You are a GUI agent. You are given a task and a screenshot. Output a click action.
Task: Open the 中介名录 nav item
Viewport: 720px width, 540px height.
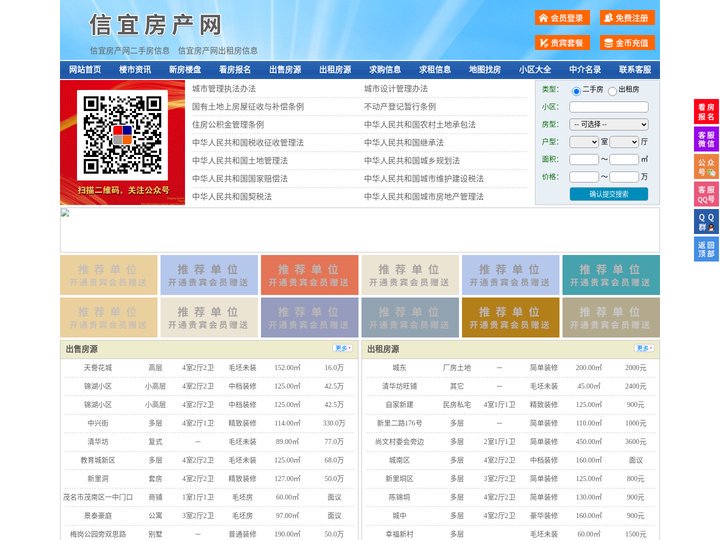(x=585, y=70)
